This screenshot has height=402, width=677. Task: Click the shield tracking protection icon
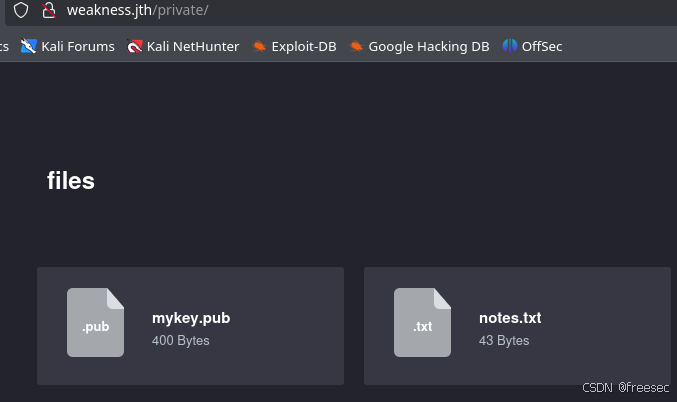coord(21,10)
